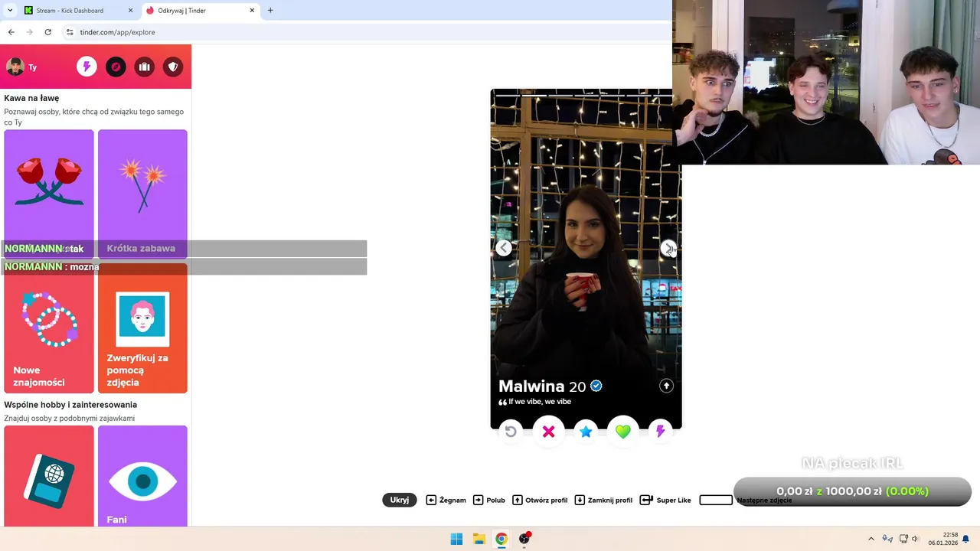This screenshot has height=551, width=980.
Task: Click the Otwórz profil up-arrow shortcut key
Action: (518, 500)
